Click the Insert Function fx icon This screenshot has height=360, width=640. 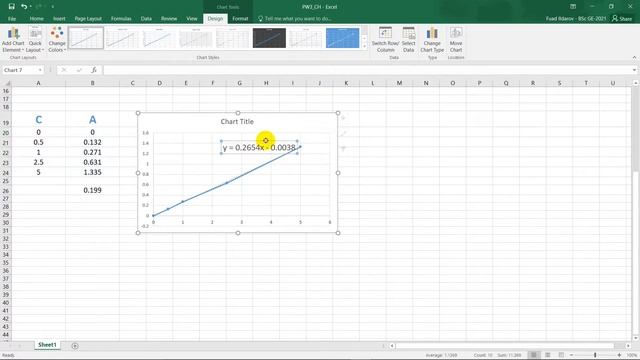(94, 70)
